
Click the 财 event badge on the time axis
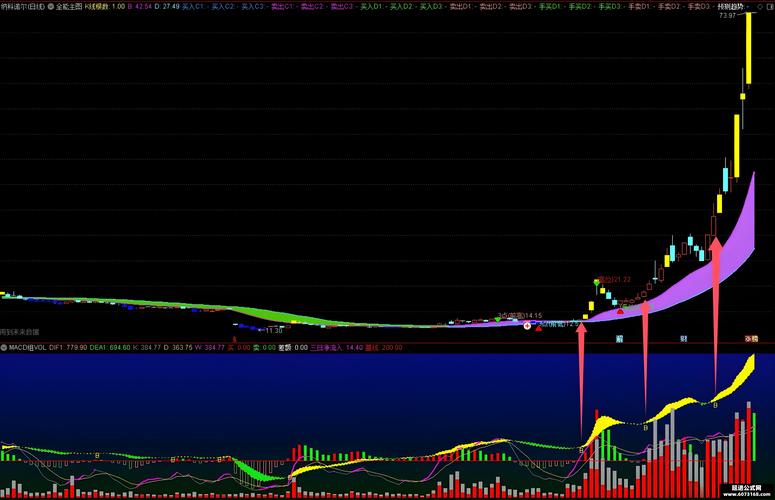tap(684, 339)
